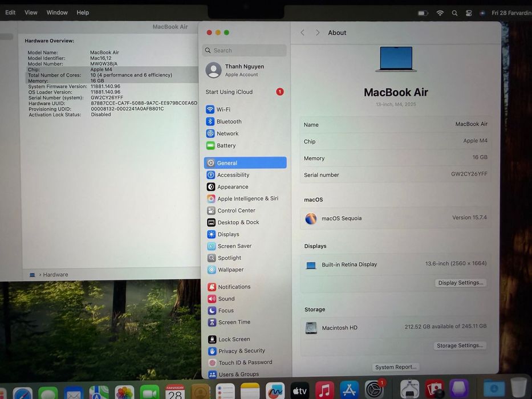Open Spotlight search in menu bar
Viewport: 532px width, 399px height.
pos(454,13)
